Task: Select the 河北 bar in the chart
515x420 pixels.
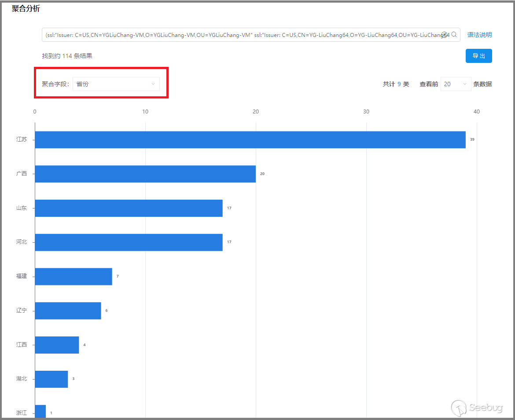Action: [x=129, y=242]
